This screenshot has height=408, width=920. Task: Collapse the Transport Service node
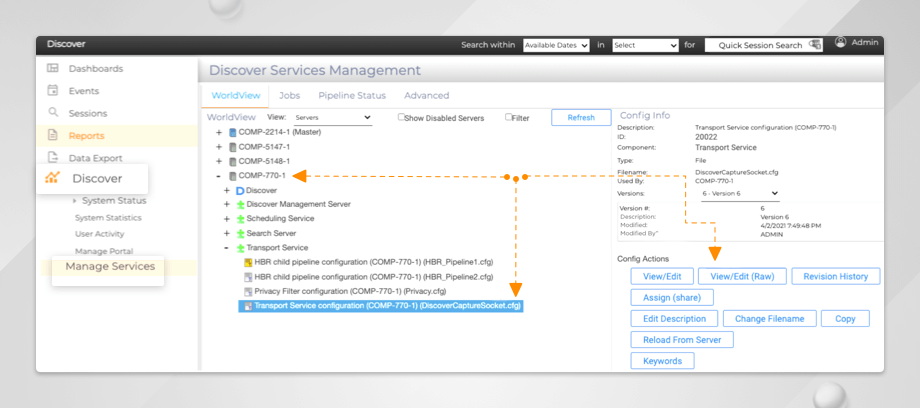point(226,248)
